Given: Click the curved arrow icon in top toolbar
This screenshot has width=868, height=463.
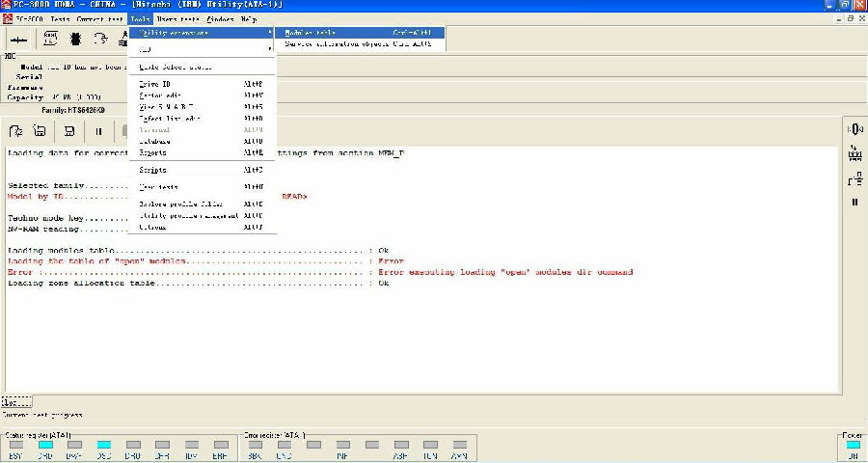Looking at the screenshot, I should coord(100,39).
